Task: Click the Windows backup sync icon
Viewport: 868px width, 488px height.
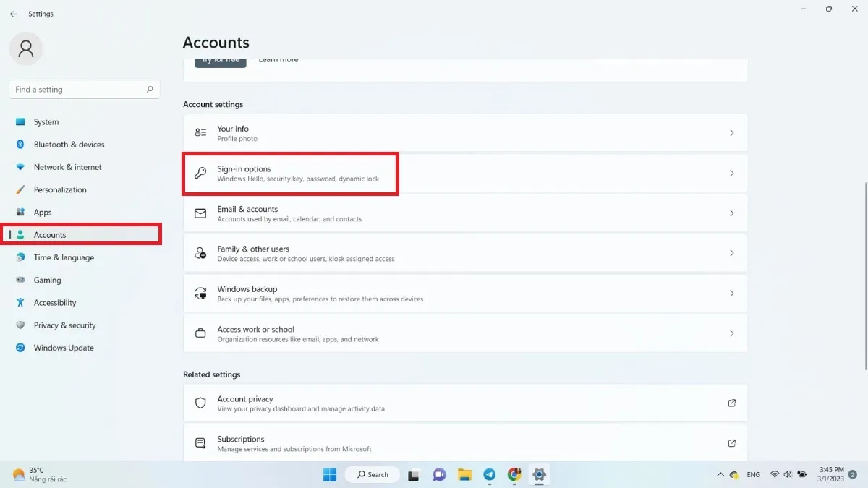Action: [x=200, y=293]
